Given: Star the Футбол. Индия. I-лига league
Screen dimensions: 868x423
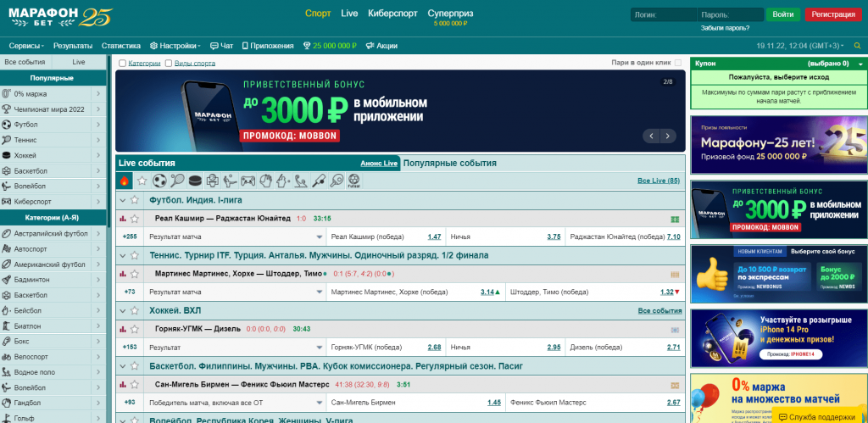Looking at the screenshot, I should click(x=134, y=200).
